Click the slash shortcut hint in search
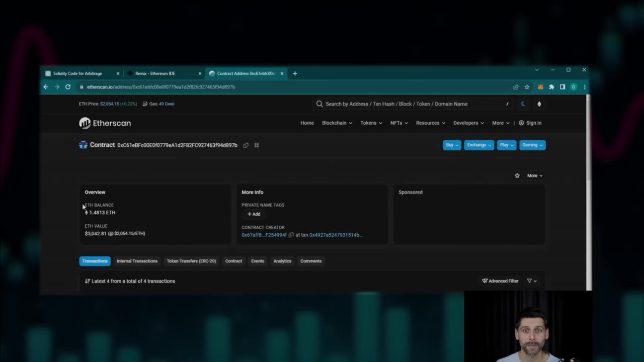This screenshot has height=362, width=644. (507, 104)
